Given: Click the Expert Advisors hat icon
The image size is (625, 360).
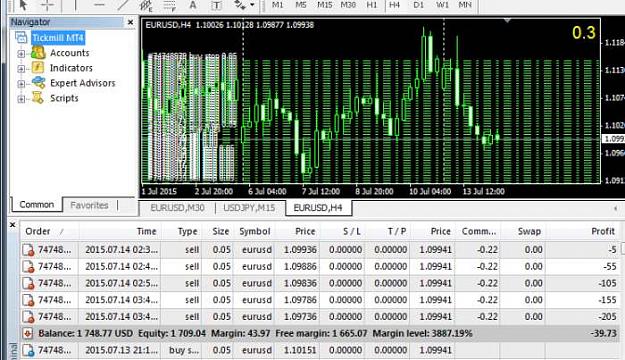Looking at the screenshot, I should tap(38, 83).
